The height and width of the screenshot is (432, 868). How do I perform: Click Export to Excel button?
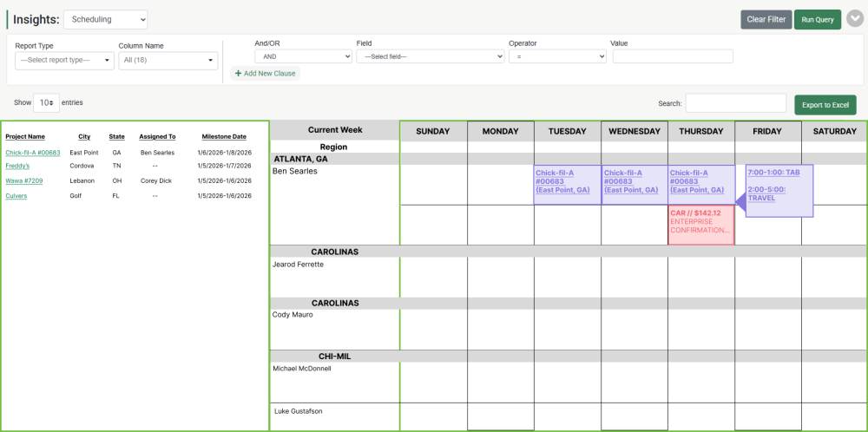(x=825, y=105)
